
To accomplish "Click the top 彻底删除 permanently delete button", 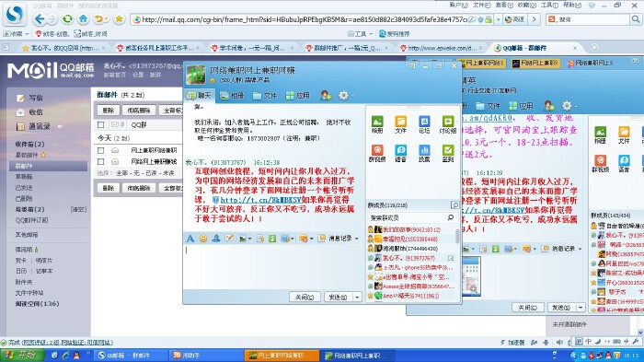I will pos(139,111).
